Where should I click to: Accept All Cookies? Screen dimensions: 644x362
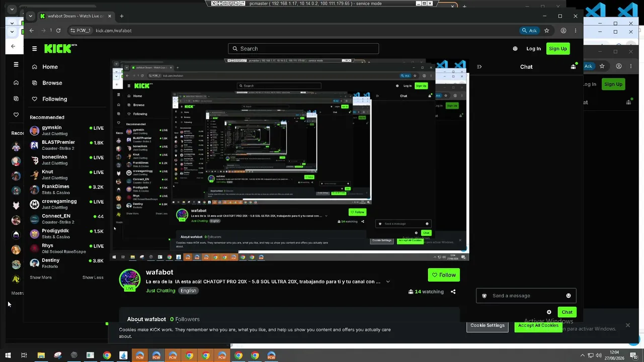point(538,325)
